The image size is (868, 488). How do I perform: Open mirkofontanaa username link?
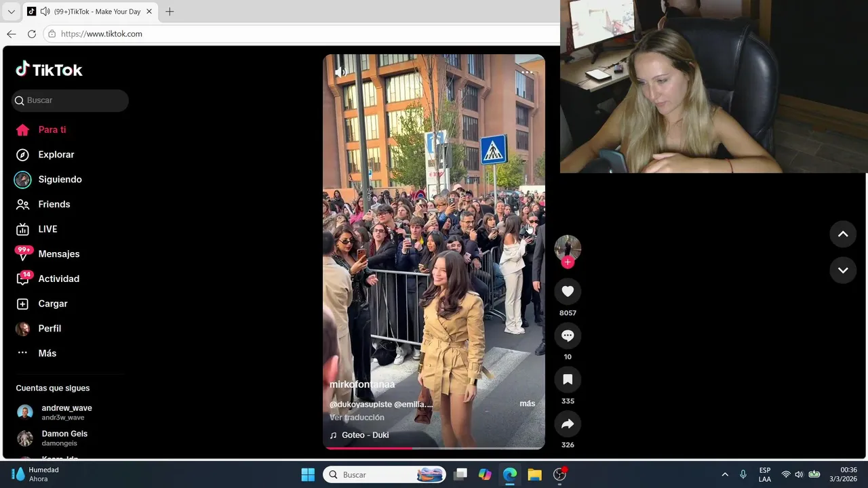[x=362, y=384]
